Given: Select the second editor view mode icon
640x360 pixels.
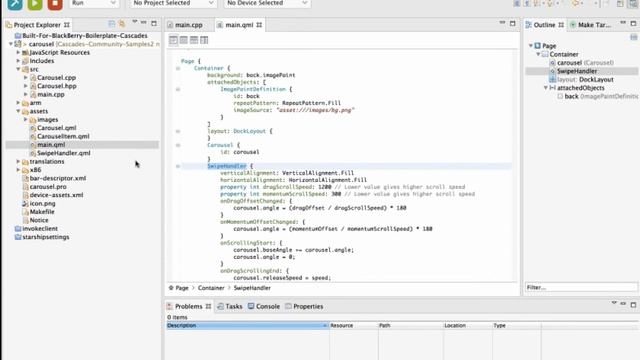Looking at the screenshot, I should (183, 40).
